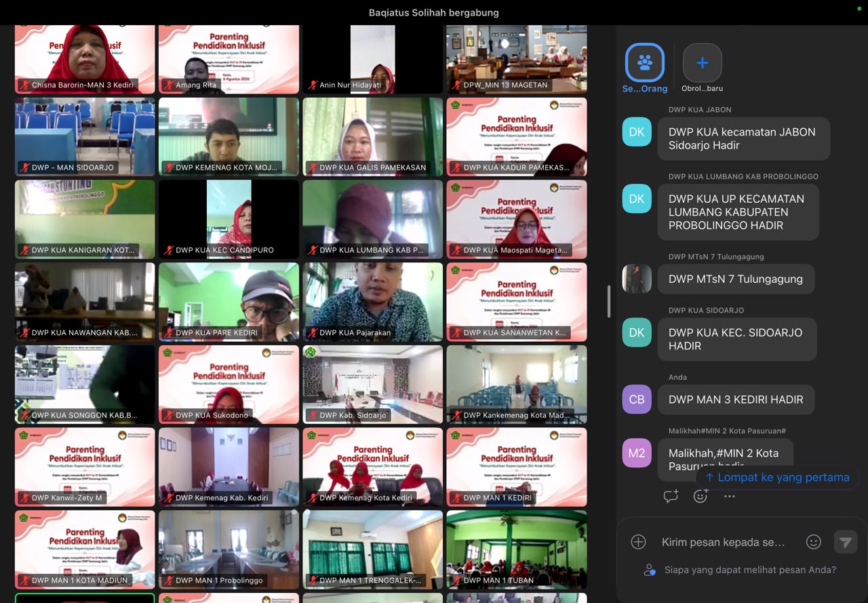
Task: Click the muted mic icon on DWP Kab. Sidoarjo
Action: pos(312,415)
